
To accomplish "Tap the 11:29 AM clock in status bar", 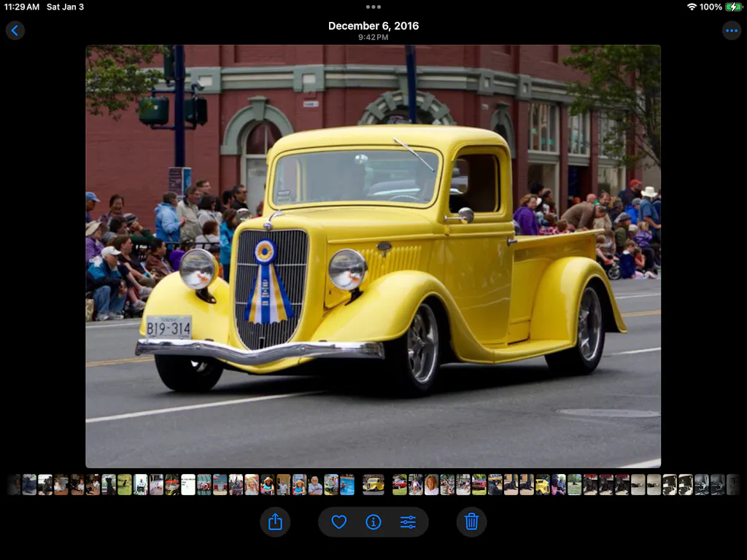I will click(x=22, y=7).
